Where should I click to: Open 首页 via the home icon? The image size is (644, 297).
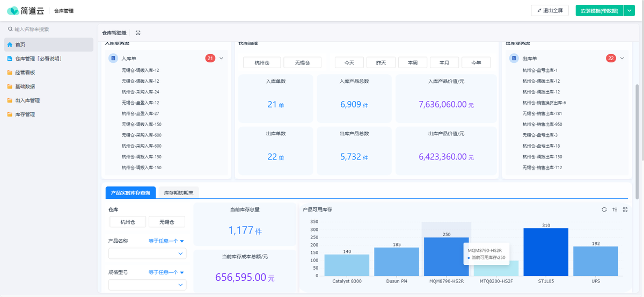coord(10,45)
